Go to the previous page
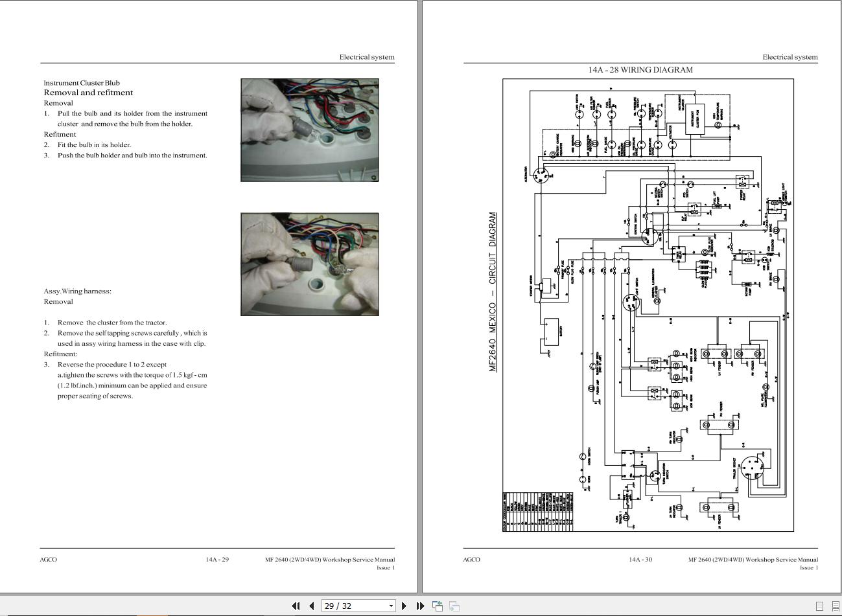Viewport: 842px width, 616px height. (x=311, y=606)
